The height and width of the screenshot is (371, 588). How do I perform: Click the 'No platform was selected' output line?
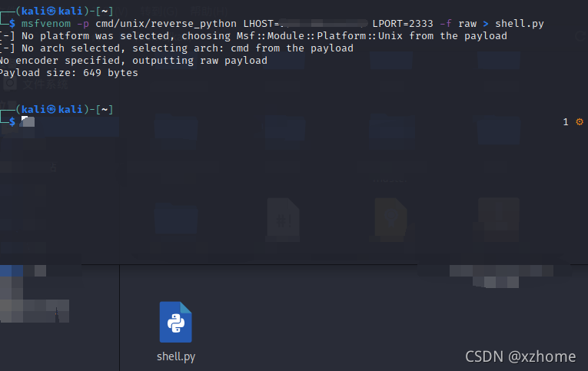(x=254, y=35)
